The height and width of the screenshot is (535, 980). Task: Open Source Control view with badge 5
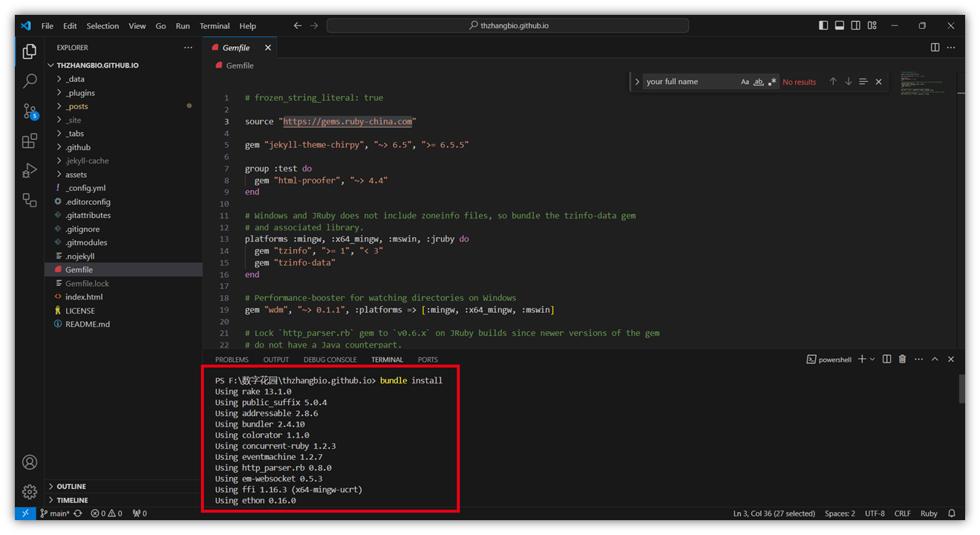30,111
